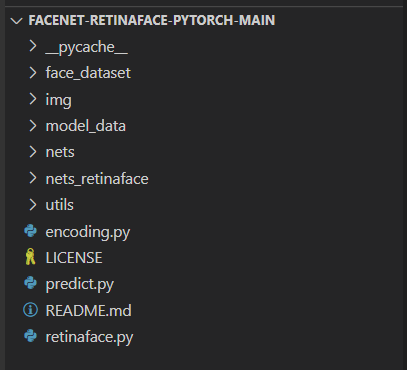Image resolution: width=407 pixels, height=370 pixels.
Task: Expand the utils folder chevron
Action: point(33,205)
